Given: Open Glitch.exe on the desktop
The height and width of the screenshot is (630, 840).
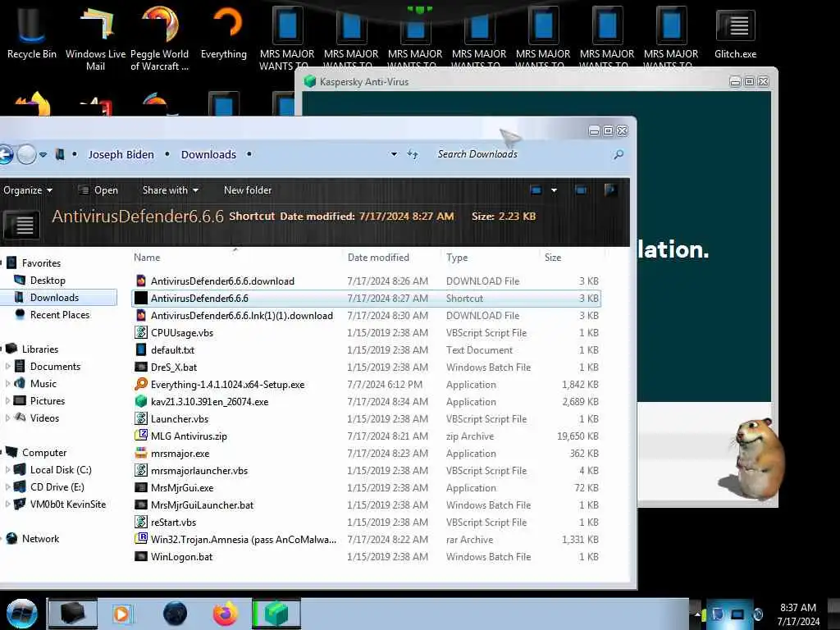Looking at the screenshot, I should pyautogui.click(x=735, y=32).
